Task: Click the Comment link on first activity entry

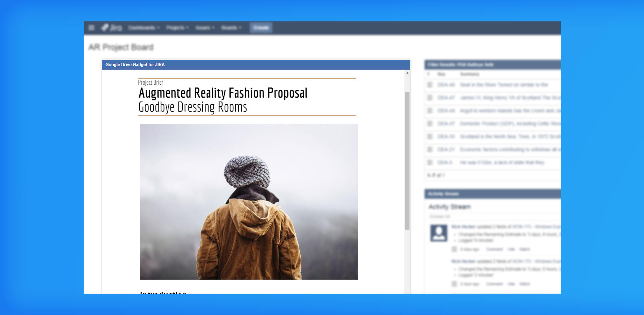Action: [494, 249]
